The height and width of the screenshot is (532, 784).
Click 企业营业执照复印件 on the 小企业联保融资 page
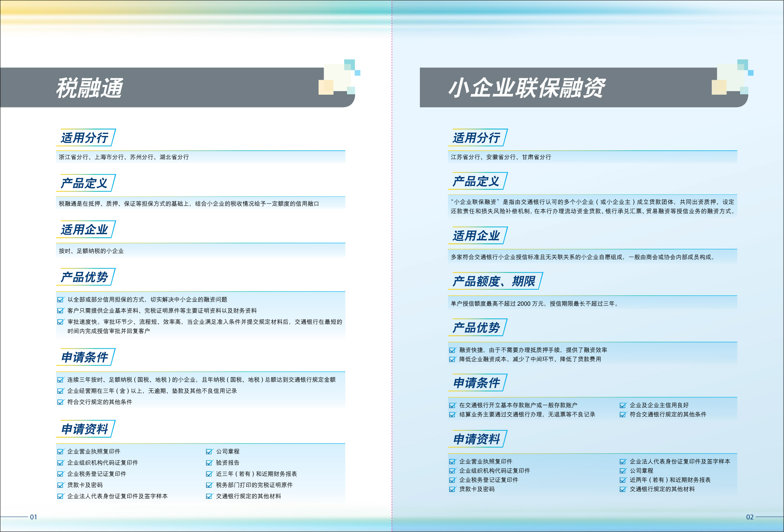(x=486, y=461)
